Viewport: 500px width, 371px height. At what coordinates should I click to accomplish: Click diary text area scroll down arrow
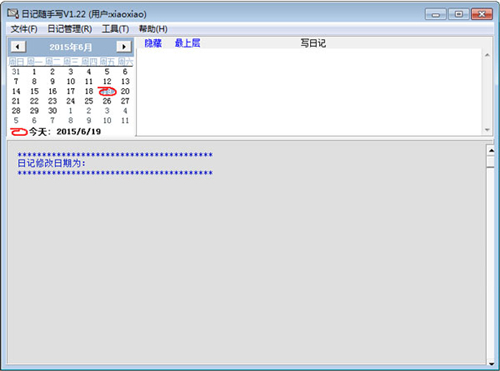click(x=487, y=130)
